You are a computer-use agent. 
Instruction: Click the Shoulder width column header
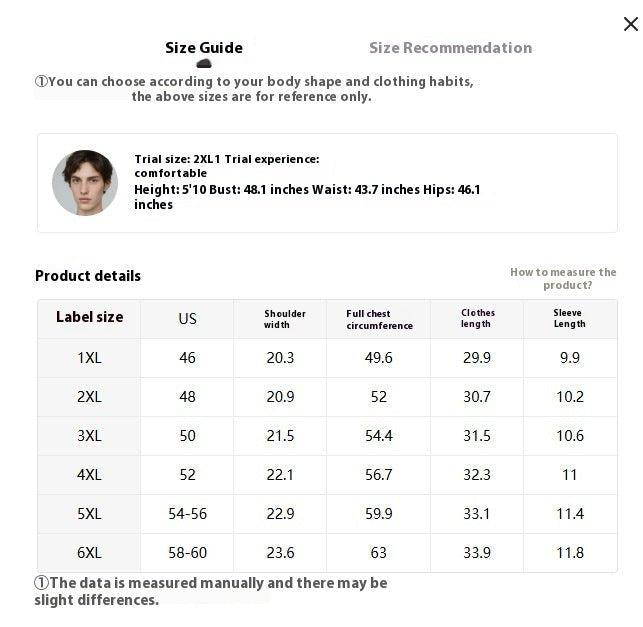click(x=284, y=318)
